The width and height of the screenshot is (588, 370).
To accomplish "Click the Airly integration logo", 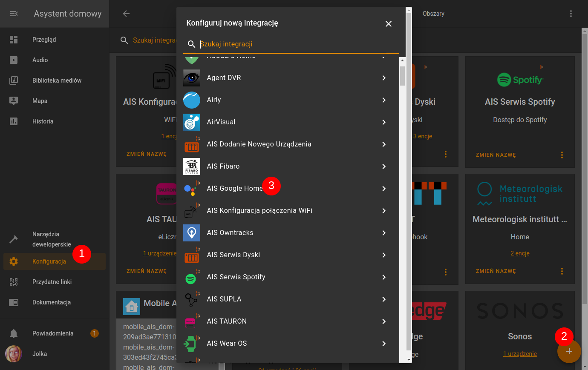I will click(192, 100).
